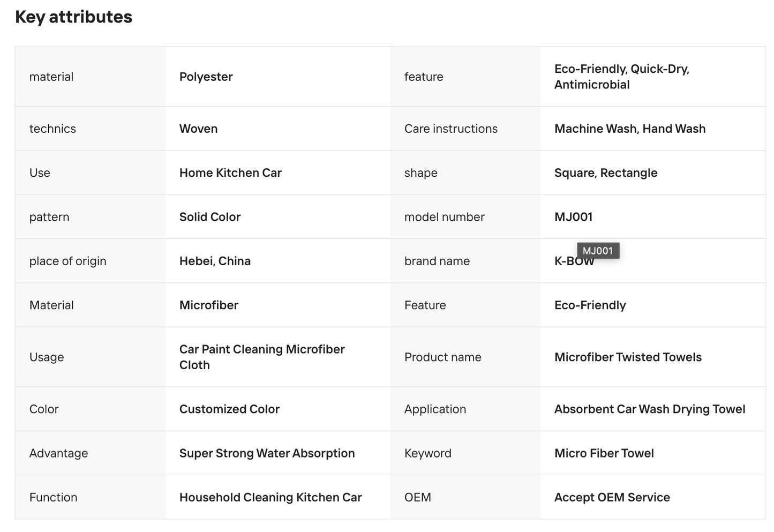Screen dimensions: 774x532
Task: Click the Eco-Friendly, Quick-Dry, Antimicrobial feature value
Action: coord(622,77)
